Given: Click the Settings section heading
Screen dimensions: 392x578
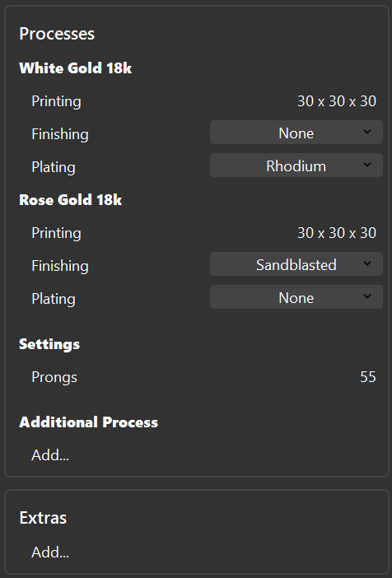Looking at the screenshot, I should [49, 345].
